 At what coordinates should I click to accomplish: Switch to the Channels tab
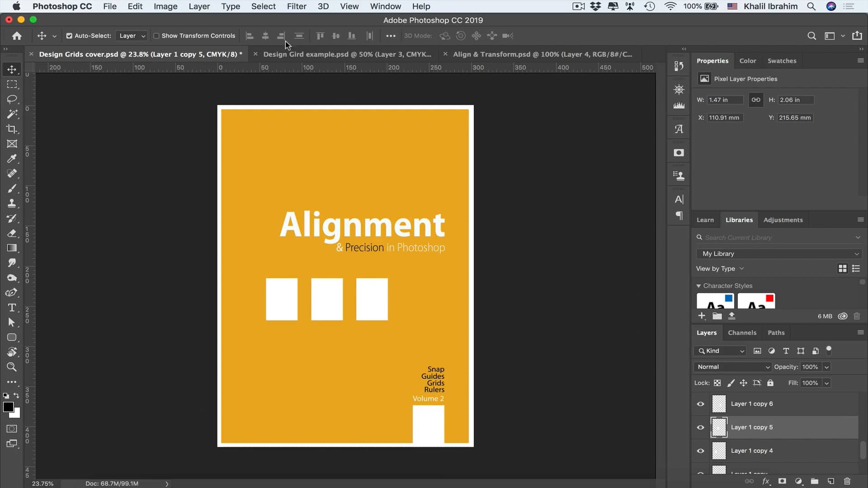pos(742,332)
